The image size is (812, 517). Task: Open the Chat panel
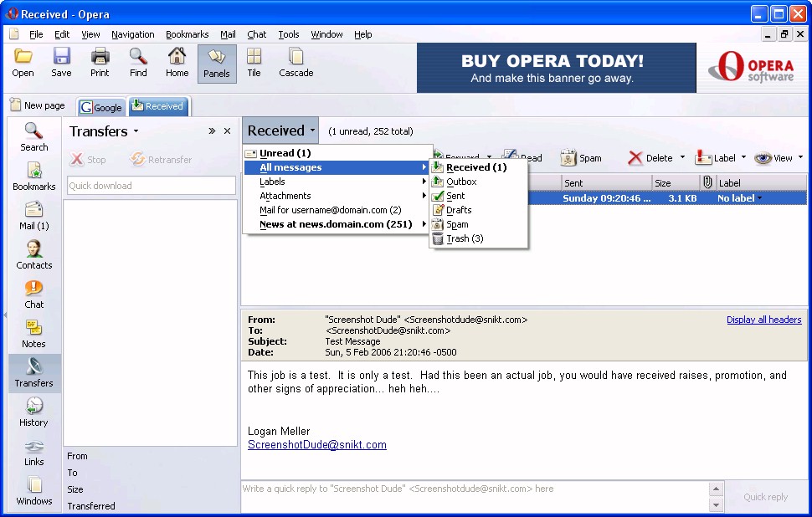[x=34, y=294]
